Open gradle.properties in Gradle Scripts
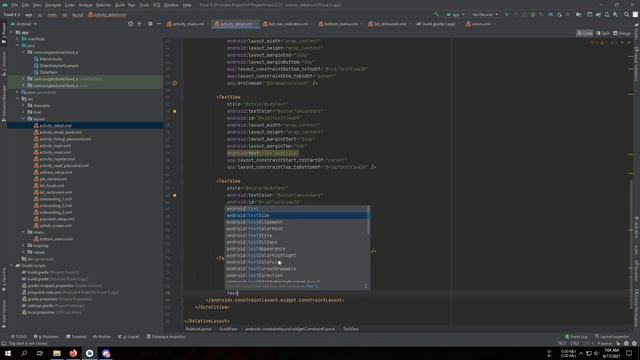640x360 pixels. [x=42, y=299]
